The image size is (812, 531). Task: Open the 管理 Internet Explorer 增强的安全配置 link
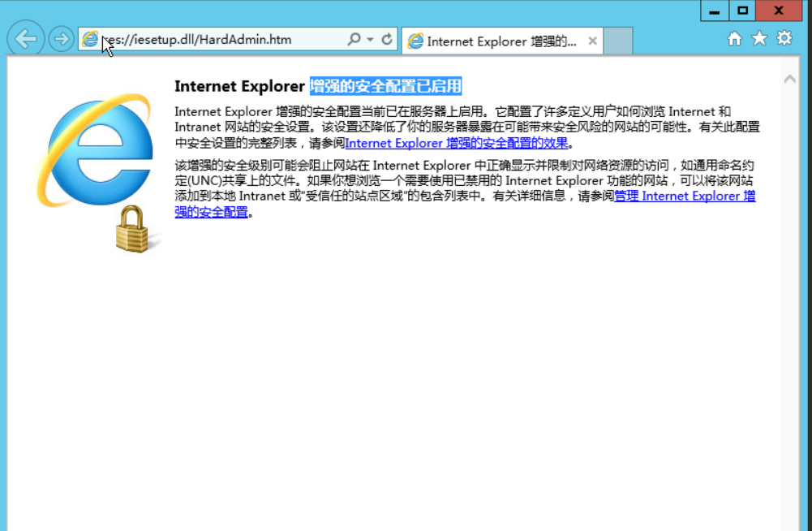[x=685, y=196]
